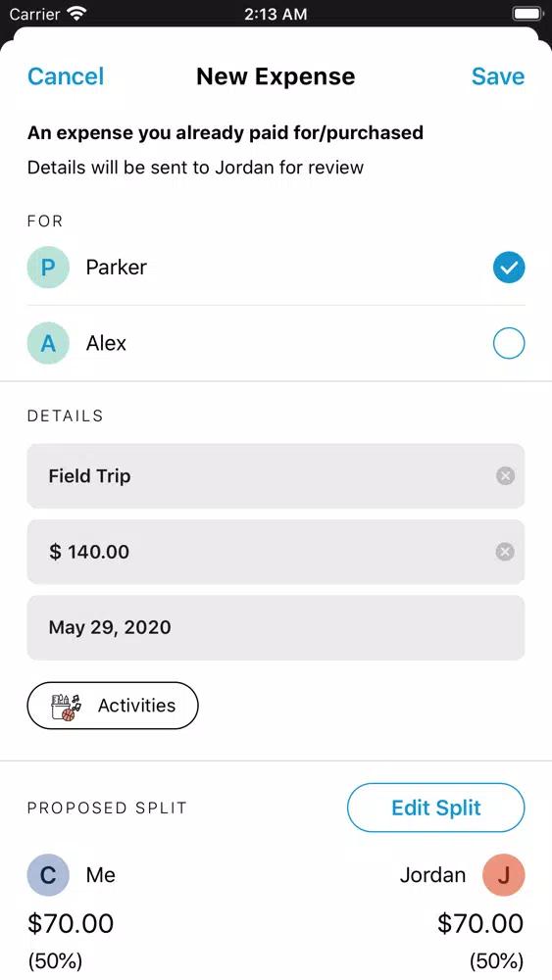
Task: Open Edit Split
Action: coord(435,808)
